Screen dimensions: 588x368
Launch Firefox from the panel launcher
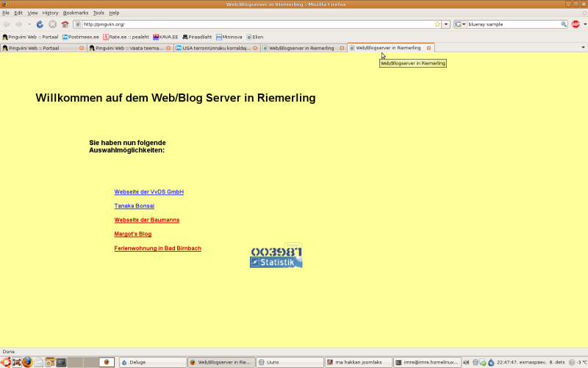(27, 362)
